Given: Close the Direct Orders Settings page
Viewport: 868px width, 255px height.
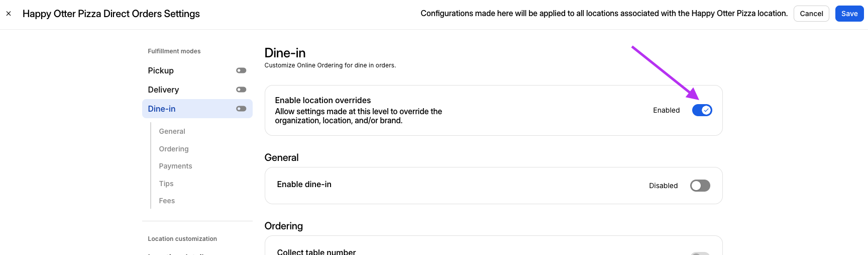Looking at the screenshot, I should tap(9, 14).
